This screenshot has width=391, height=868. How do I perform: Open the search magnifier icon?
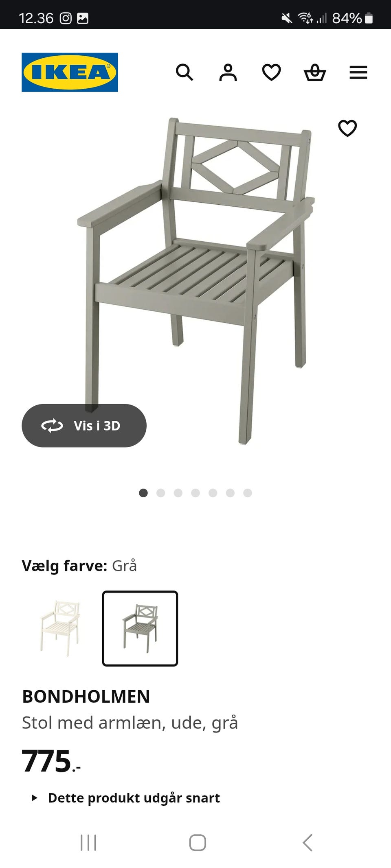(185, 72)
